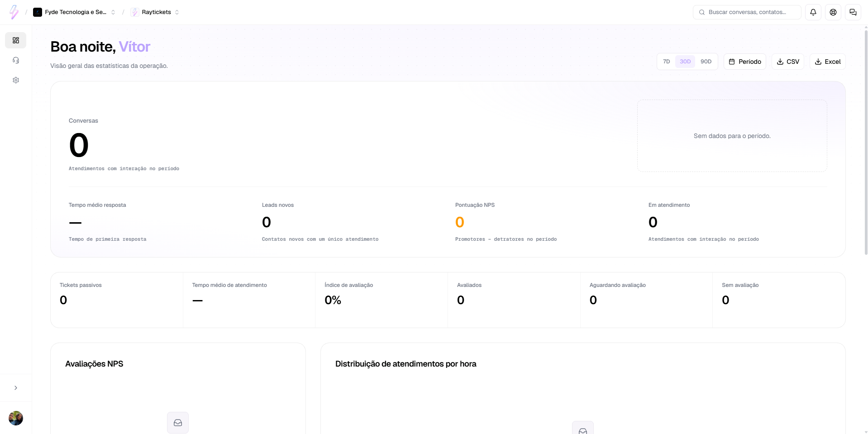Click the Buscar conversas search field
The image size is (868, 434).
coord(747,12)
